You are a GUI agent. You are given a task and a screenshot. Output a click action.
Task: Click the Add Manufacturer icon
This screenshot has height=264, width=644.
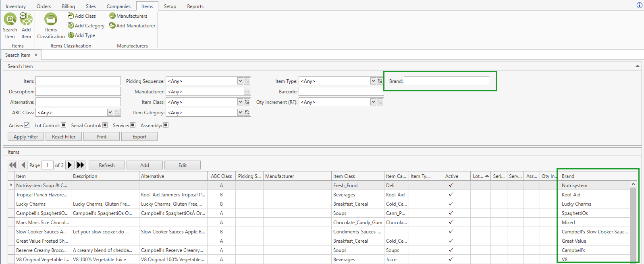[x=112, y=25]
